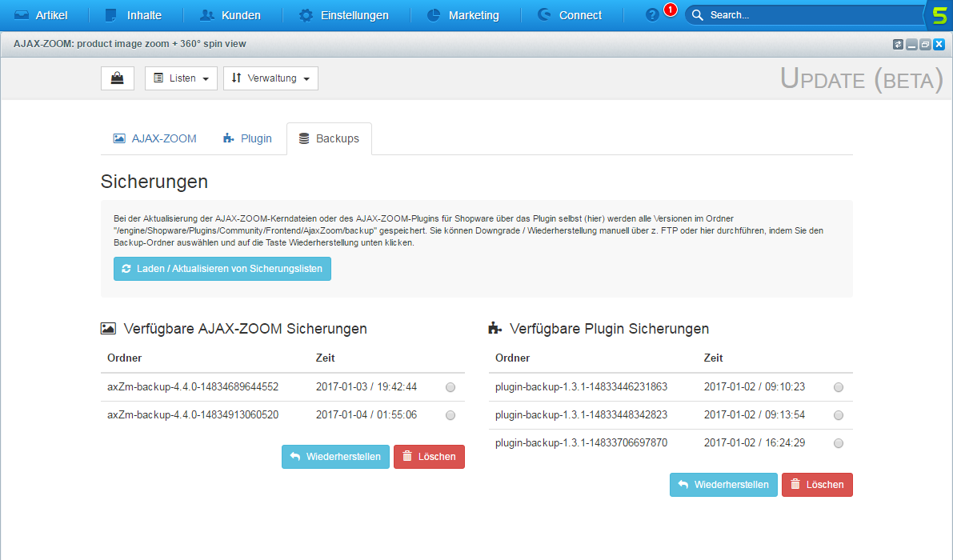The height and width of the screenshot is (560, 953).
Task: Click the red notification badge
Action: pyautogui.click(x=670, y=10)
